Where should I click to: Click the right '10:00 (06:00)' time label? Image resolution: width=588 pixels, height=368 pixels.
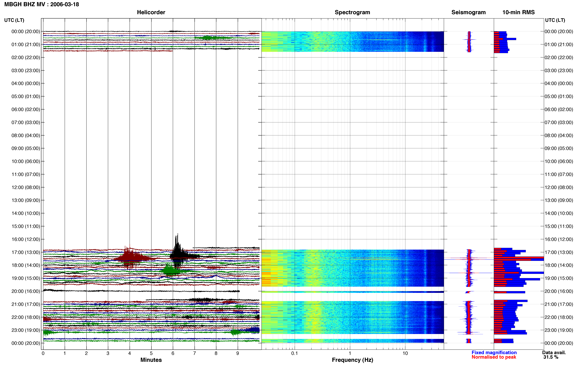point(559,161)
